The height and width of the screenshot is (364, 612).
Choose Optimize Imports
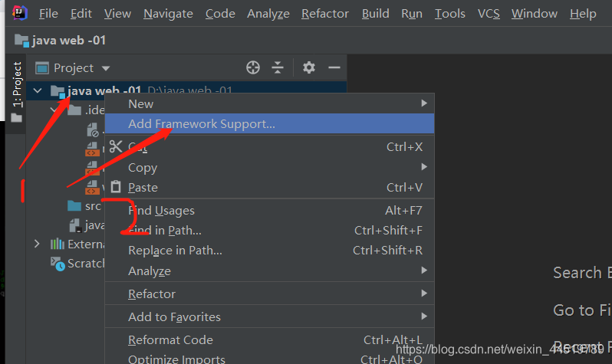click(269, 359)
